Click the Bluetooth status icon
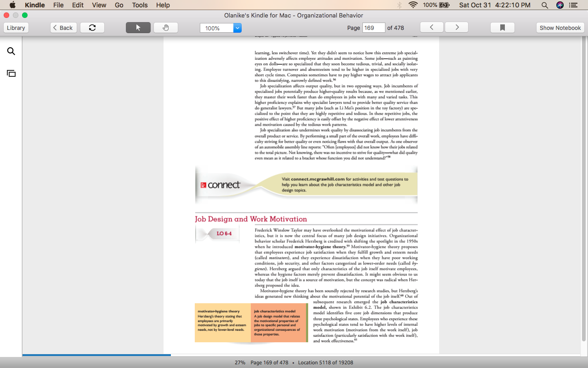The height and width of the screenshot is (368, 588). coord(399,5)
